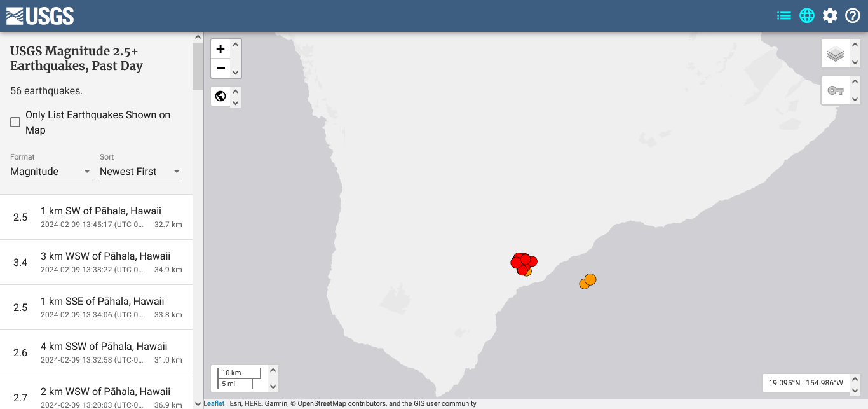Image resolution: width=868 pixels, height=409 pixels.
Task: Click the down chevron beside legend key control
Action: point(855,99)
